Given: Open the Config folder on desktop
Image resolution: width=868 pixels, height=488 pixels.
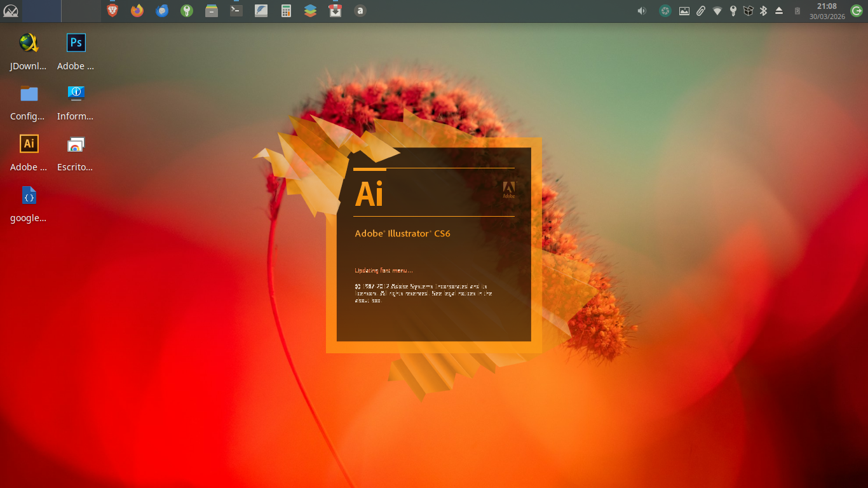Looking at the screenshot, I should [29, 94].
